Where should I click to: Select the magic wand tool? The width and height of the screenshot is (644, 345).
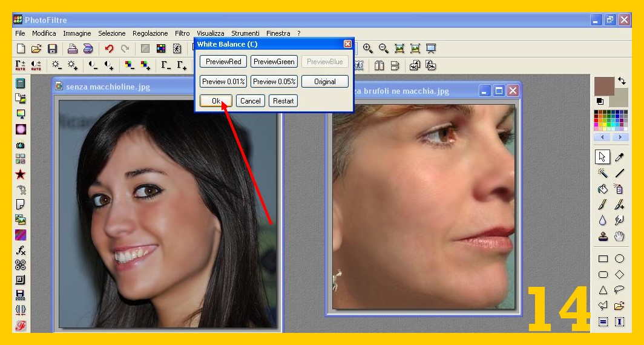[x=603, y=174]
